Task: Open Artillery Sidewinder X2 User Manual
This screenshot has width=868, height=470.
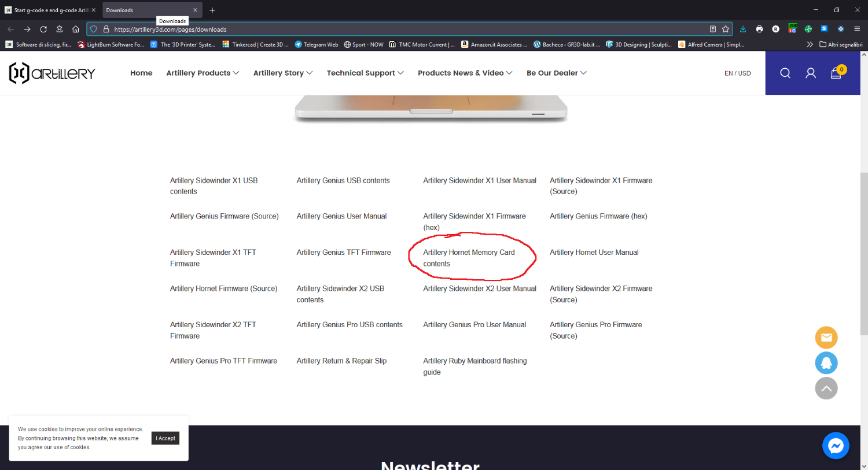Action: [480, 288]
